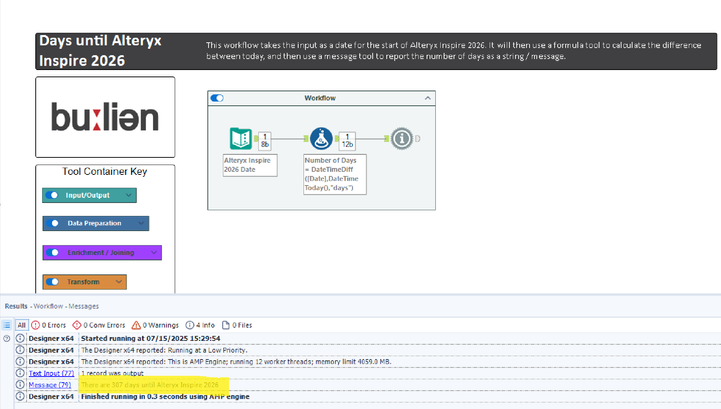
Task: Expand the Input/Output container chevron
Action: tap(129, 195)
